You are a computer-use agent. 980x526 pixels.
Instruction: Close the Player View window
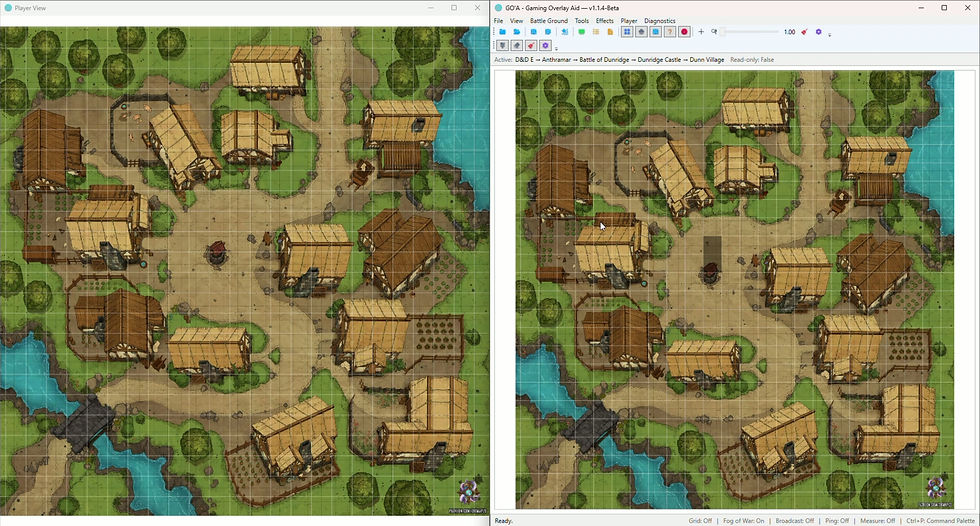[x=478, y=8]
